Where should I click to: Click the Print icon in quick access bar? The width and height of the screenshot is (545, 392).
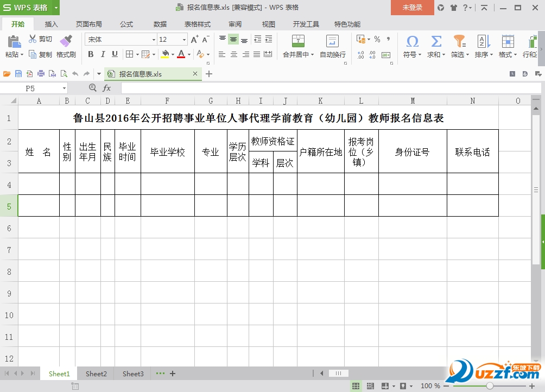pyautogui.click(x=40, y=73)
